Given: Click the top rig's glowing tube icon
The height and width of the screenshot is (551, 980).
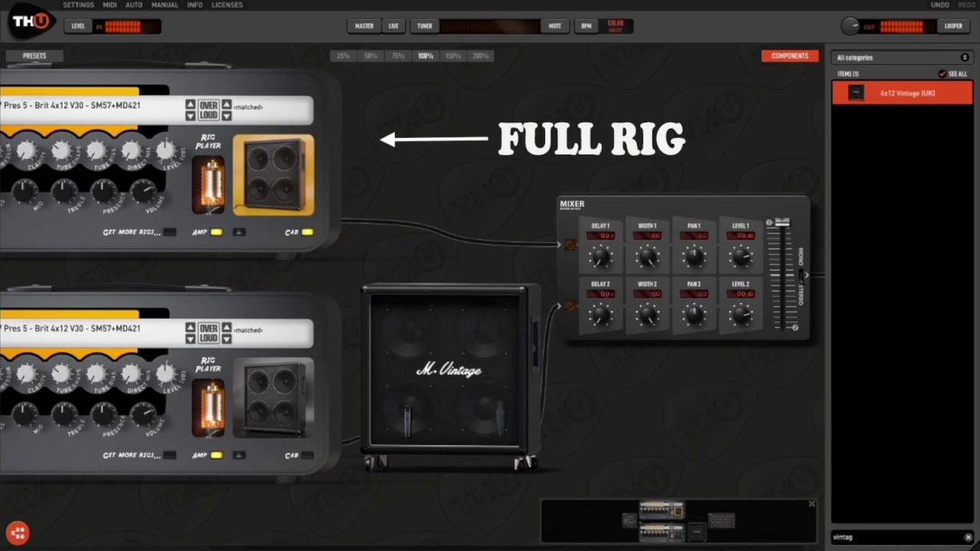Looking at the screenshot, I should [x=208, y=184].
